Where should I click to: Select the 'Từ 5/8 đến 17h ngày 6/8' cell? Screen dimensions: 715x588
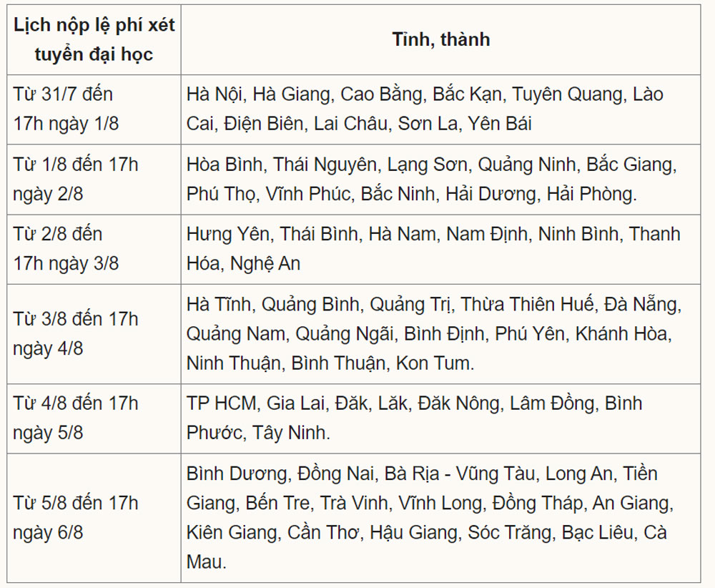click(x=94, y=518)
